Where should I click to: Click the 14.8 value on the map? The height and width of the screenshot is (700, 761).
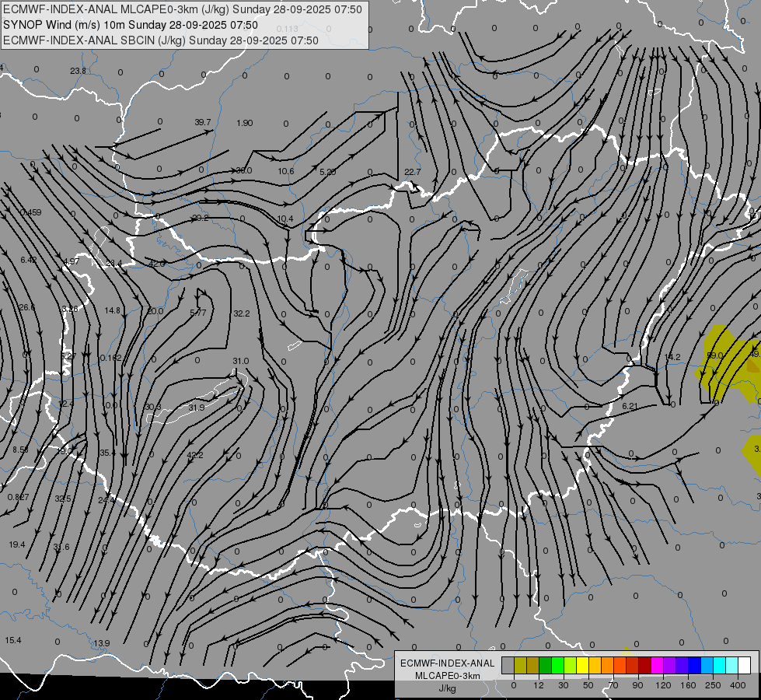pos(112,310)
